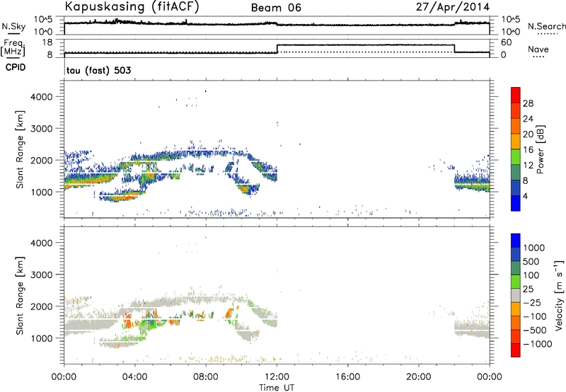The height and width of the screenshot is (392, 566).
Task: Click the 16 tick on Power colorbar
Action: (x=528, y=150)
